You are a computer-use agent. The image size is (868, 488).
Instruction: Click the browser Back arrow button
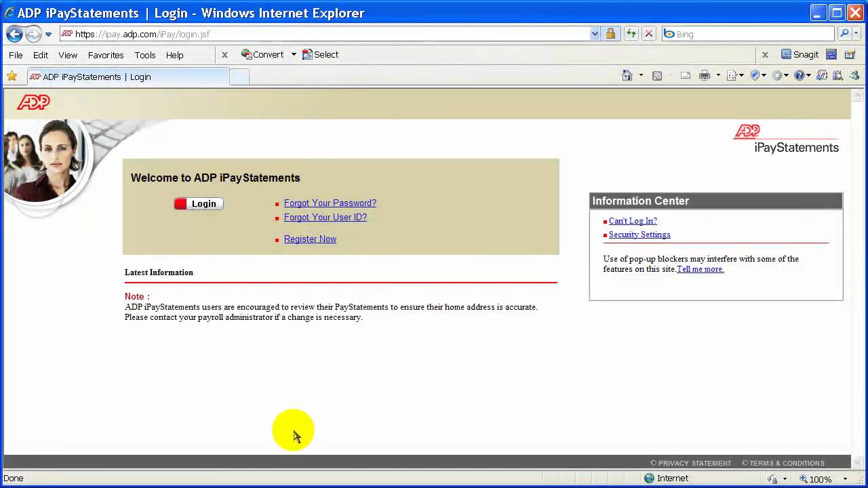(14, 34)
